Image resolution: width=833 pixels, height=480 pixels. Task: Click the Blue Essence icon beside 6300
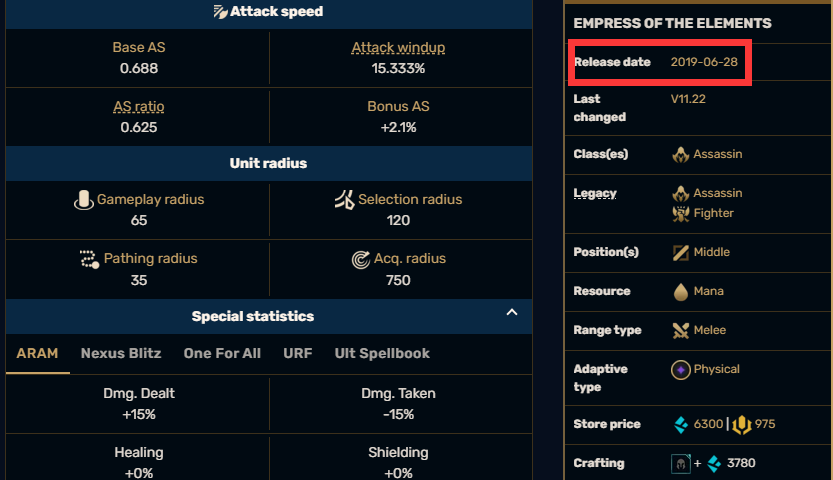(681, 424)
